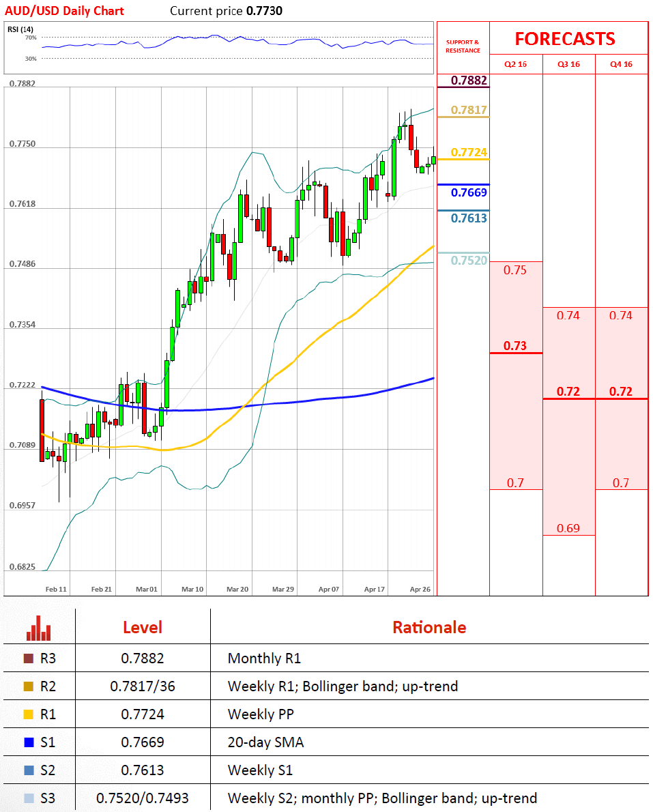Click the Q3 16 upper forecast 0.74
The width and height of the screenshot is (653, 812).
coord(568,315)
